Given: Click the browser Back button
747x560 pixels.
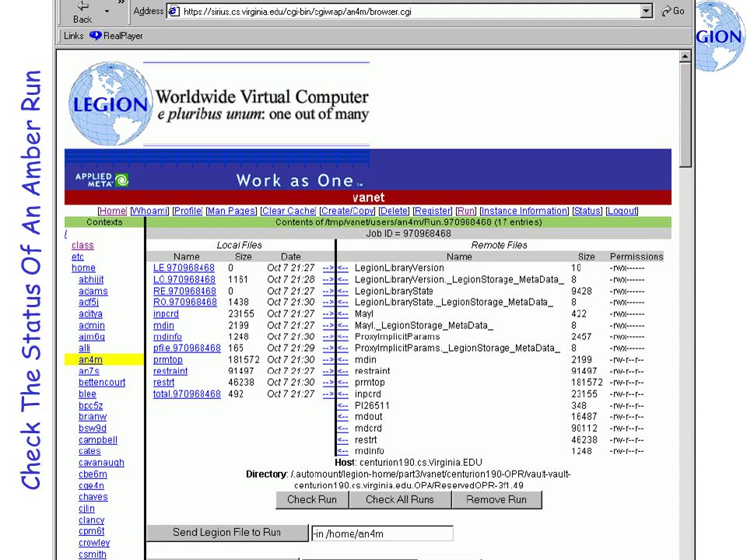Looking at the screenshot, I should tap(82, 12).
